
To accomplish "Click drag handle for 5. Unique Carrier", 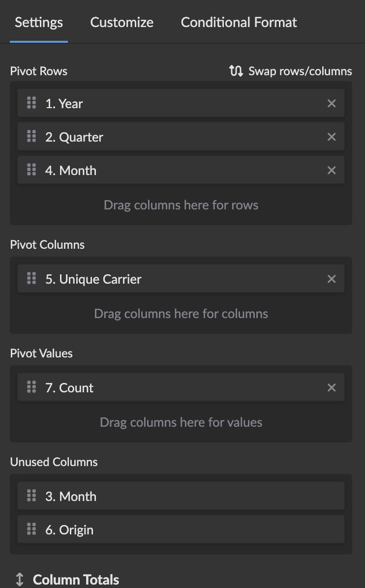I will (x=31, y=278).
